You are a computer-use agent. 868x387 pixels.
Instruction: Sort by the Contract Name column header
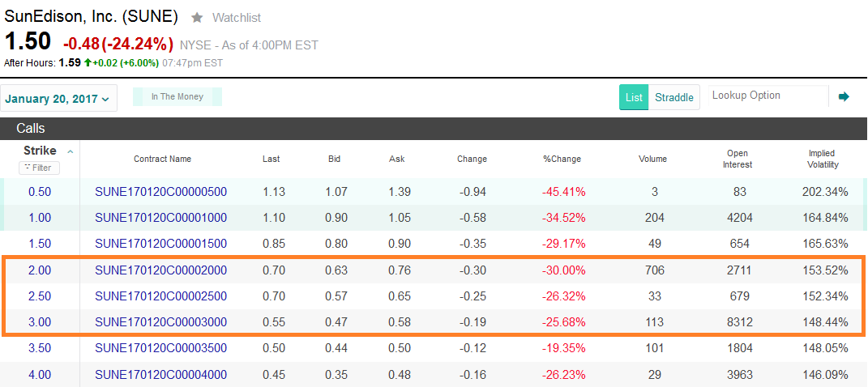(162, 159)
